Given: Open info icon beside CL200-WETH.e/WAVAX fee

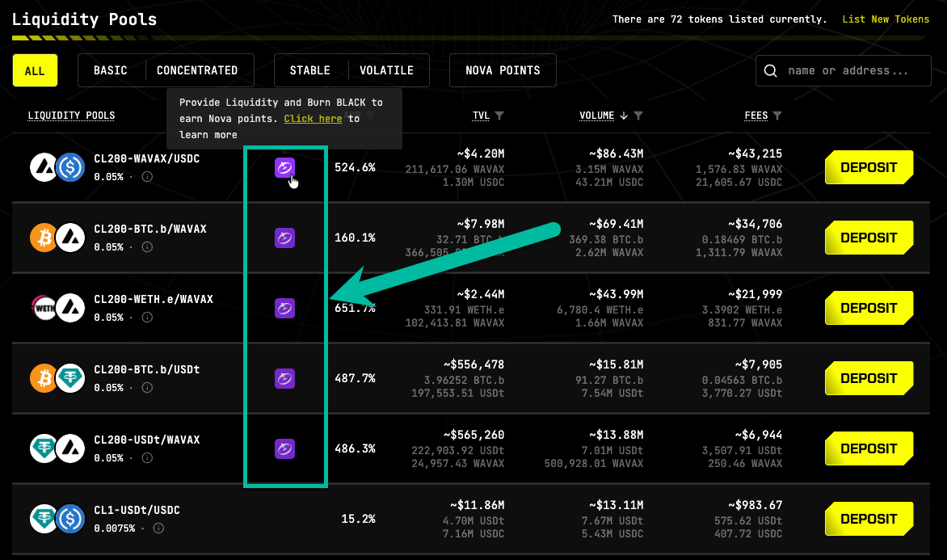Looking at the screenshot, I should [147, 317].
